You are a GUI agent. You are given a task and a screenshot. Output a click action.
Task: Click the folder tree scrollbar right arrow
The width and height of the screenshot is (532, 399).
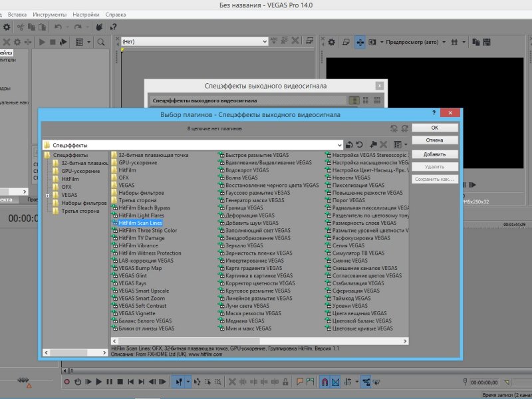104,353
